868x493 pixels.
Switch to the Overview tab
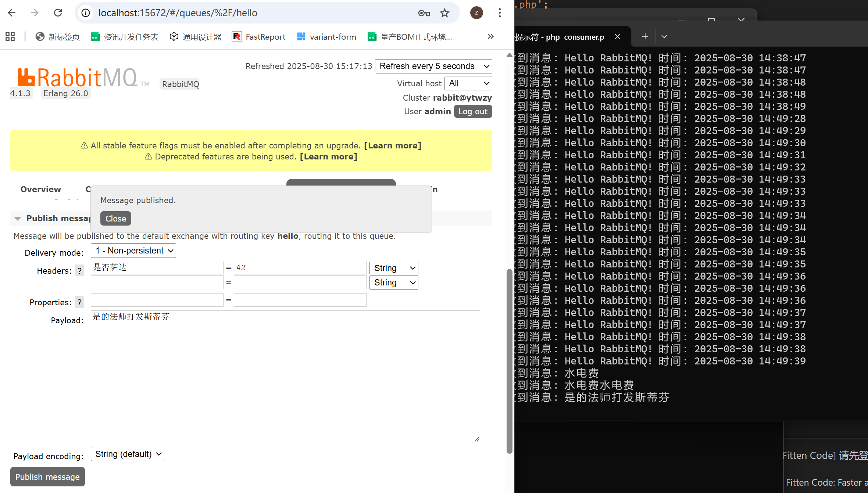pyautogui.click(x=41, y=189)
